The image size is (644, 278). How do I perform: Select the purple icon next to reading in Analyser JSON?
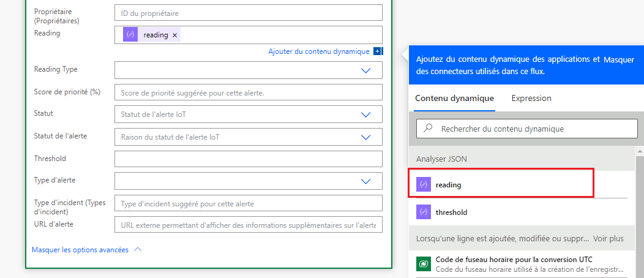click(424, 185)
